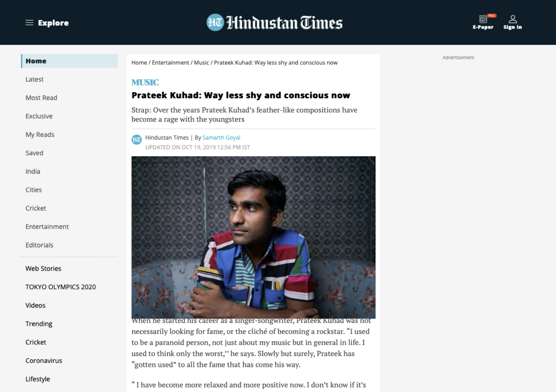The width and height of the screenshot is (556, 392).
Task: Click Home in the breadcrumb trail
Action: [139, 62]
